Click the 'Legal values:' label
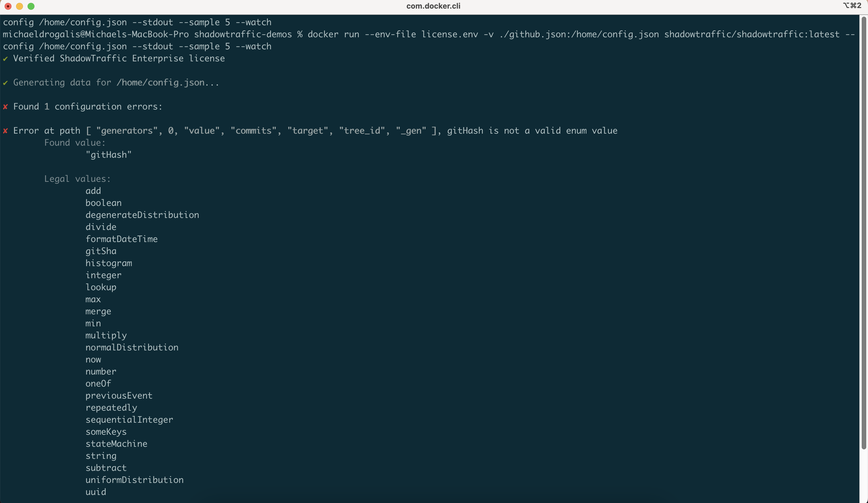The image size is (868, 503). 77,179
